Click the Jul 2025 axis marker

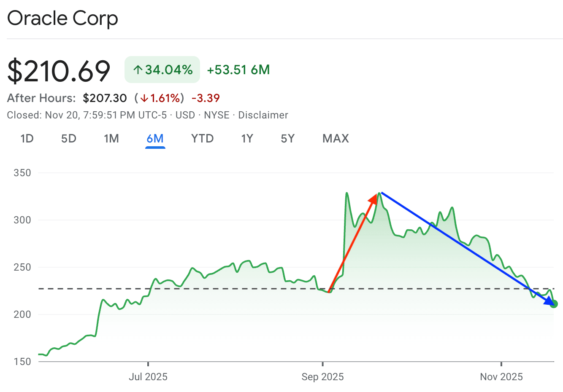tap(148, 376)
